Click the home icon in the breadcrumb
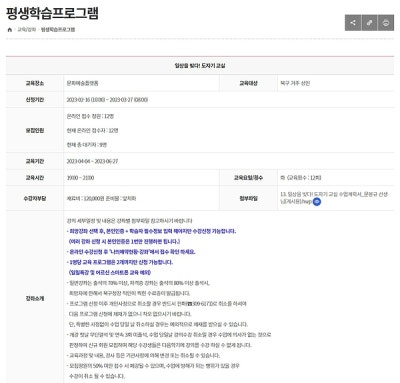 [x=10, y=30]
